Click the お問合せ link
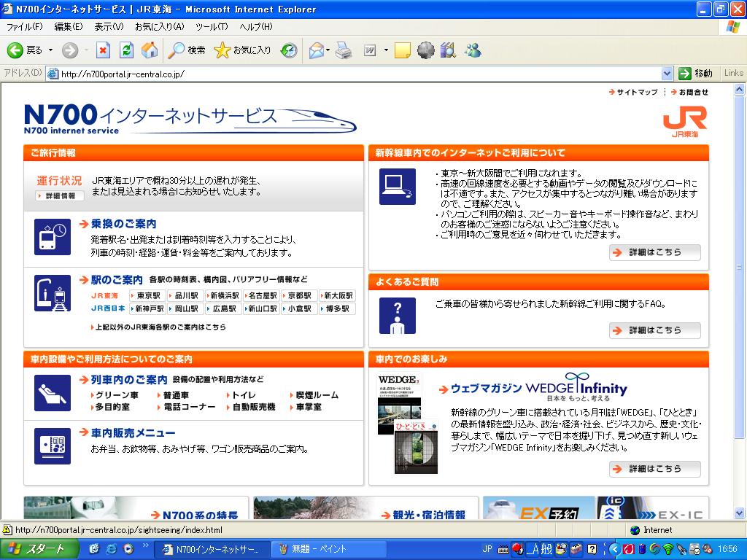747x560 pixels. click(689, 93)
